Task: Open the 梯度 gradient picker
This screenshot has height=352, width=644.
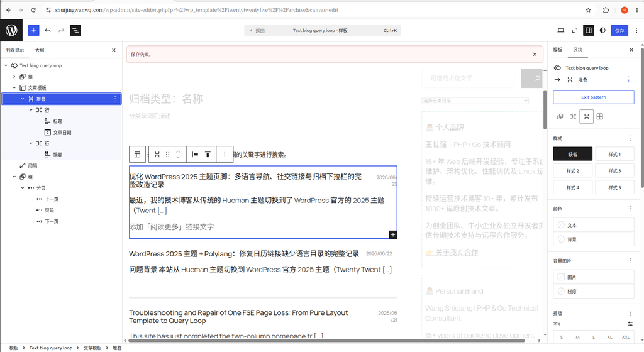Action: pyautogui.click(x=594, y=291)
